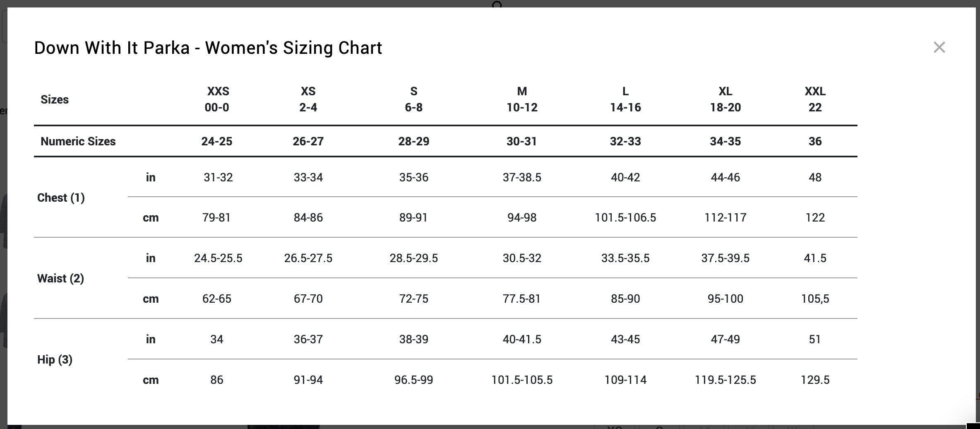The image size is (980, 429).
Task: Select the XXS 00-0 size column header
Action: pyautogui.click(x=217, y=99)
